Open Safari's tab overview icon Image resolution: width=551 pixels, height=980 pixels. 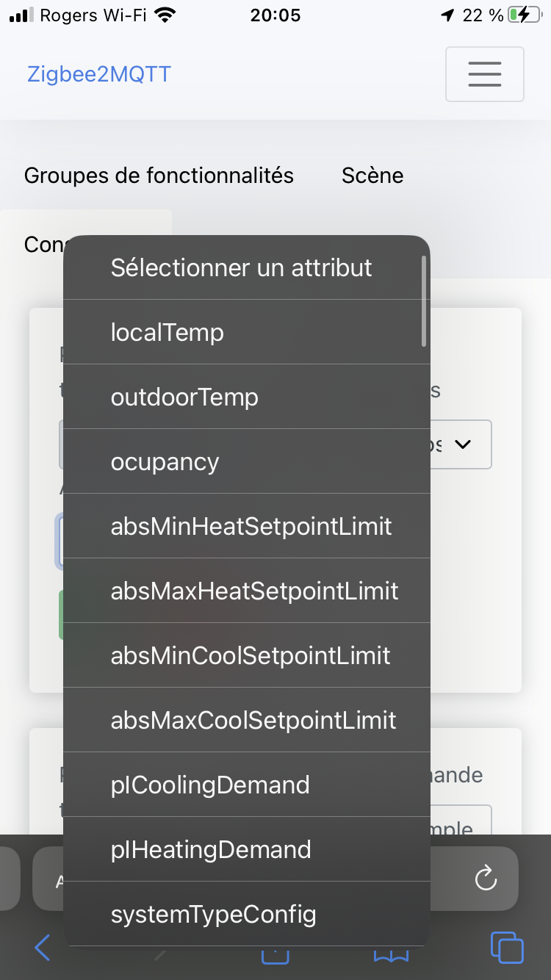pos(507,948)
